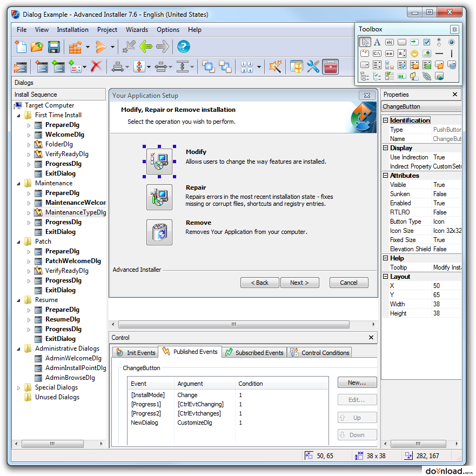This screenshot has width=476, height=476.
Task: Select the smiley icon control in Toolbox
Action: 414,53
